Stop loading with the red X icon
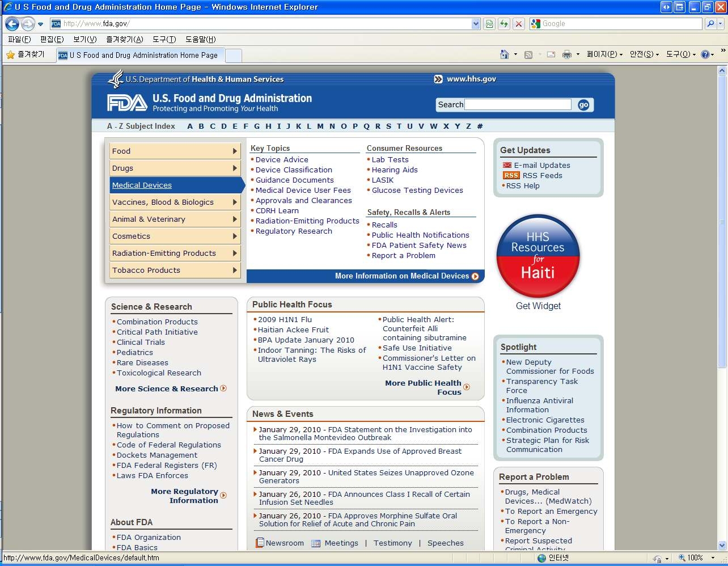This screenshot has width=728, height=566. click(518, 24)
